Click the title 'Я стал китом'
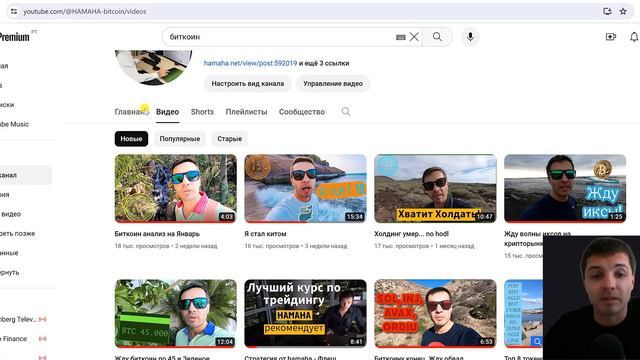The image size is (640, 360). (x=265, y=234)
